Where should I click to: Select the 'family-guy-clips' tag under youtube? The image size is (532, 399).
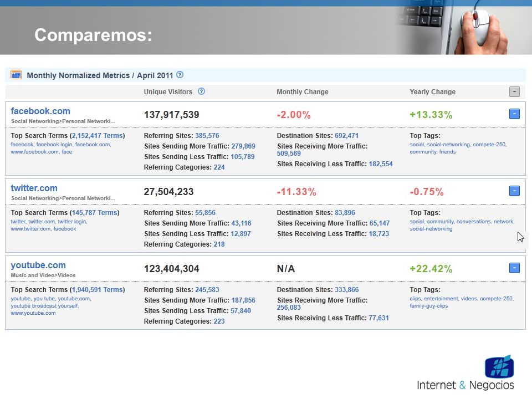point(428,306)
